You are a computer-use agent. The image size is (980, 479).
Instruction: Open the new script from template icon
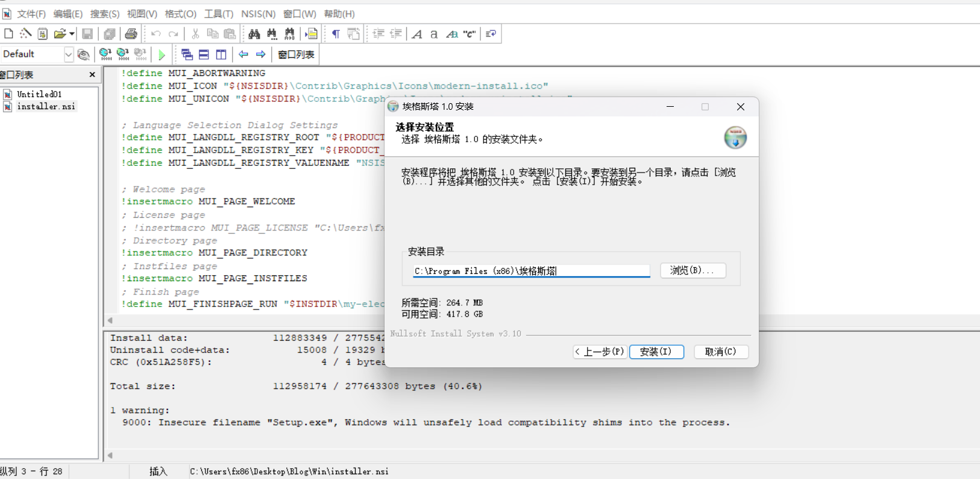pyautogui.click(x=42, y=34)
